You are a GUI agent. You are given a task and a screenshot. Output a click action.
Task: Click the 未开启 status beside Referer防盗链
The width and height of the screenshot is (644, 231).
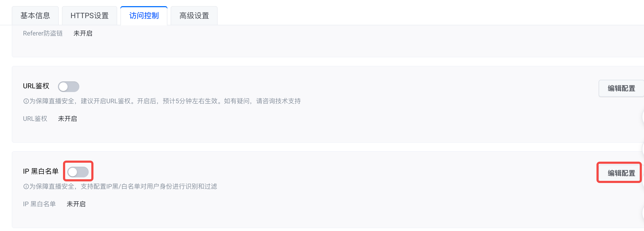(x=83, y=33)
